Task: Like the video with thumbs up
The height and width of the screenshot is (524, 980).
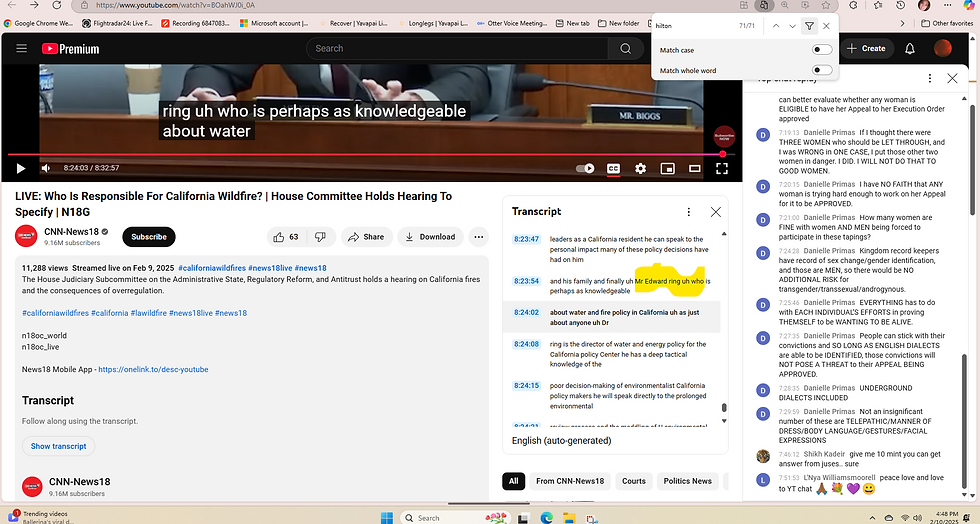Action: (286, 237)
